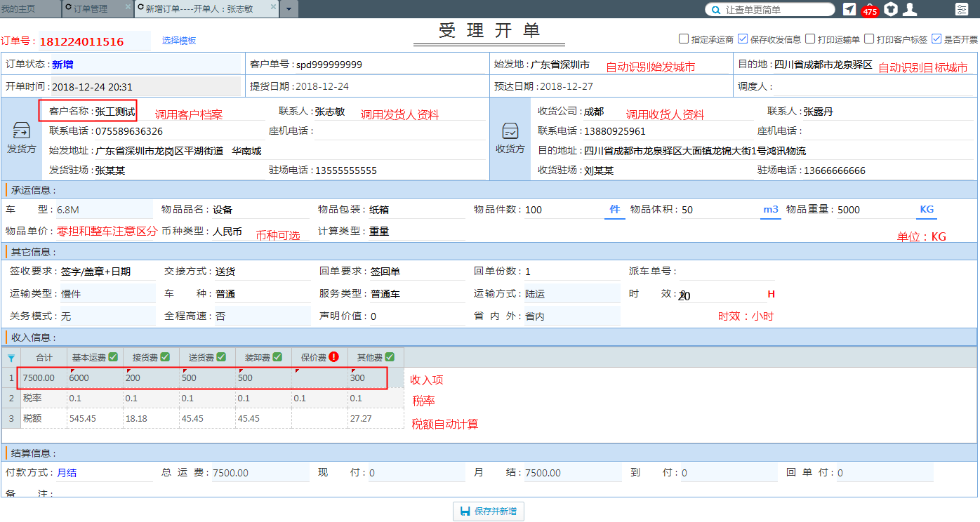
Task: Open the settings sliders icon
Action: pyautogui.click(x=961, y=9)
